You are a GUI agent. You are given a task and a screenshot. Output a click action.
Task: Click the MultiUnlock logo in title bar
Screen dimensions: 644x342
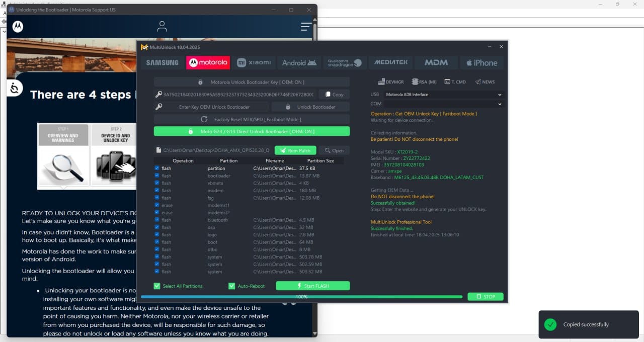(144, 47)
